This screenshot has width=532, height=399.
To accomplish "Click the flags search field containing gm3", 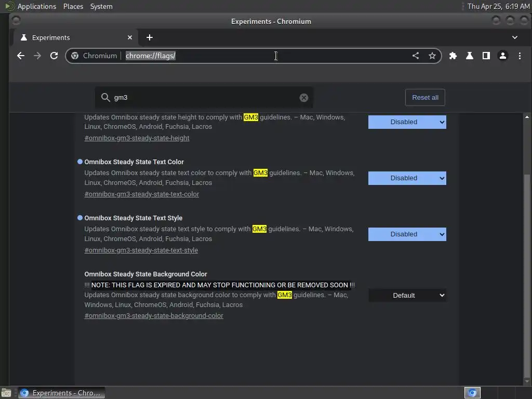I will click(x=204, y=98).
